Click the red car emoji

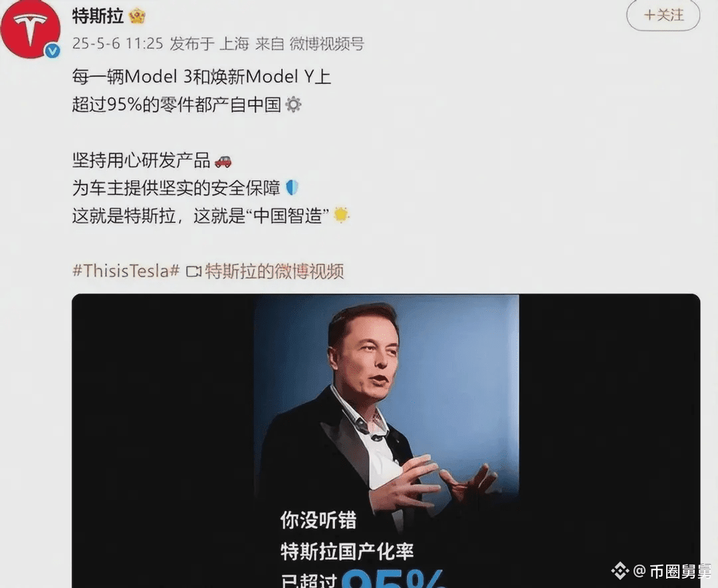pos(223,162)
